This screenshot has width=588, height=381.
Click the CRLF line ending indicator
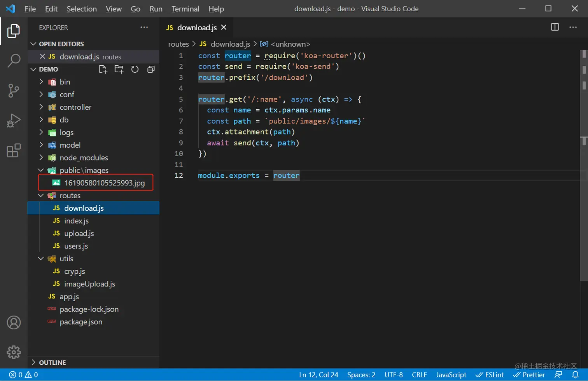(419, 375)
